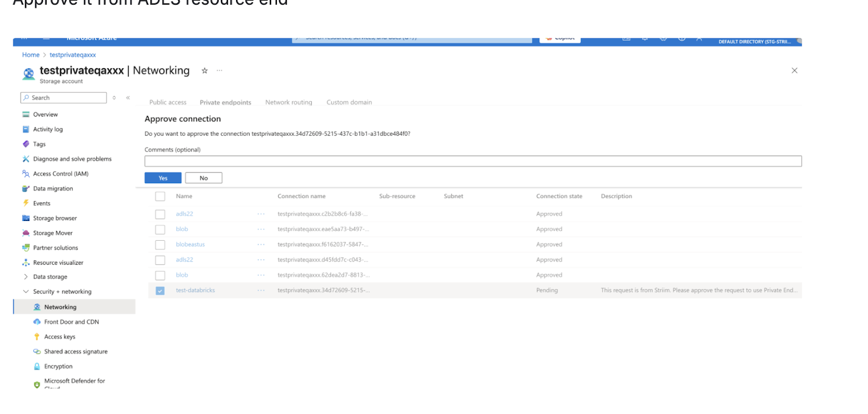Open Azure notifications bell icon
This screenshot has height=414, width=868.
(644, 38)
